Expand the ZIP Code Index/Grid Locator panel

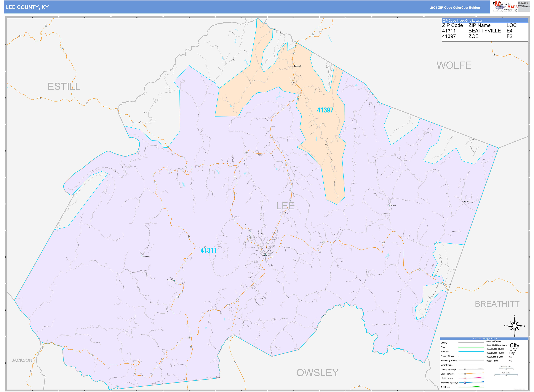click(x=462, y=21)
